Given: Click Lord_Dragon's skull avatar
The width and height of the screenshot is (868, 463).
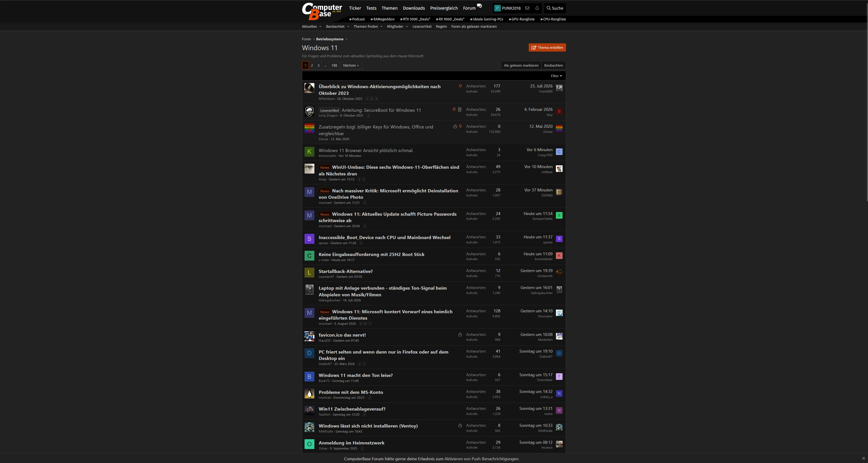Looking at the screenshot, I should (309, 112).
